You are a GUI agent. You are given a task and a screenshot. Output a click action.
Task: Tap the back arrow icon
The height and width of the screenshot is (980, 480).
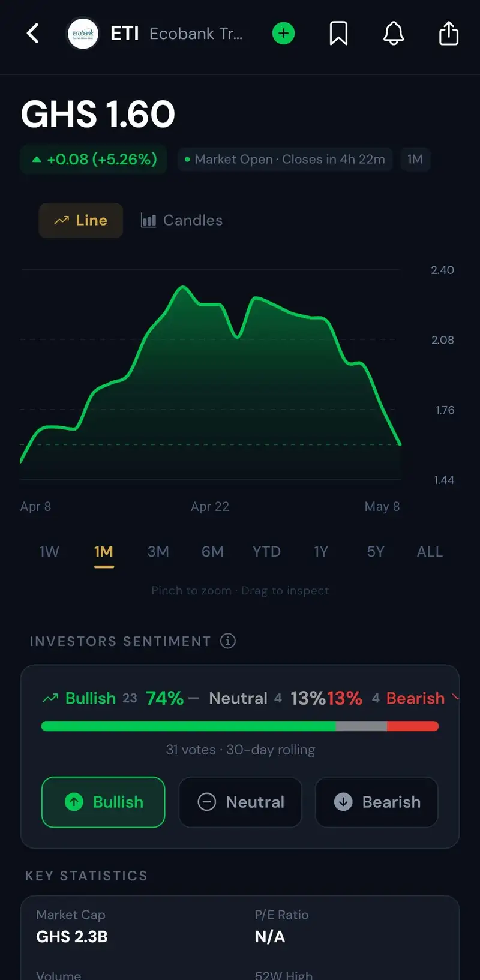(x=33, y=34)
